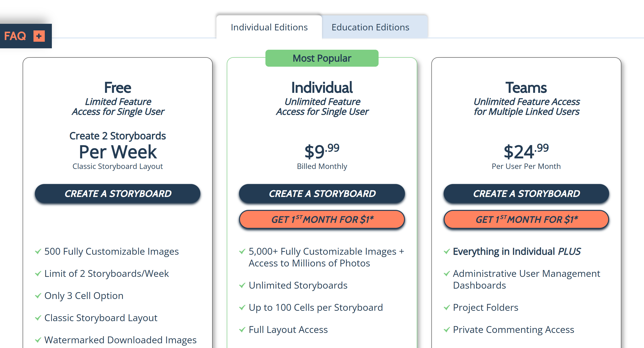This screenshot has height=348, width=644.
Task: Click checkmark beside Project Folders
Action: click(x=447, y=307)
